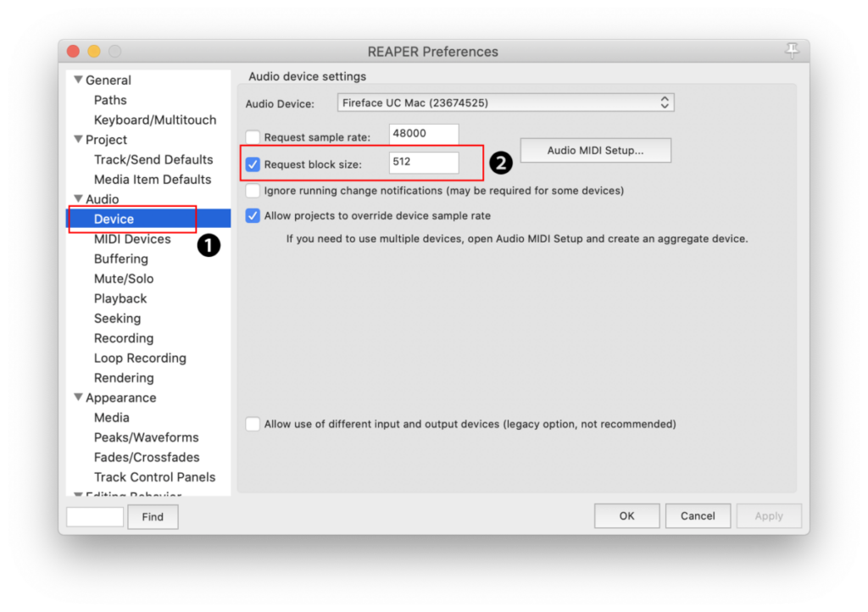Enable different input and output devices option
This screenshot has height=612, width=868.
(x=253, y=424)
